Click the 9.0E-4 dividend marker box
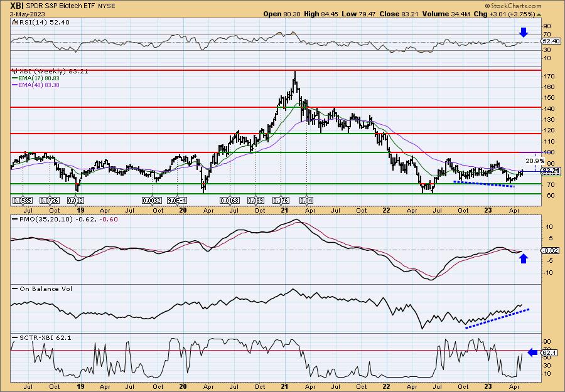Screen dimensions: 565x392 [x=177, y=200]
